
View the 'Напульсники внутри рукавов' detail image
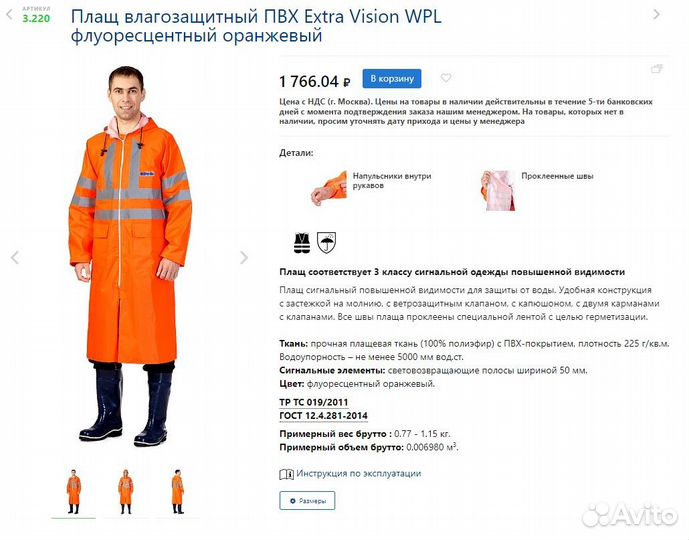click(x=329, y=189)
